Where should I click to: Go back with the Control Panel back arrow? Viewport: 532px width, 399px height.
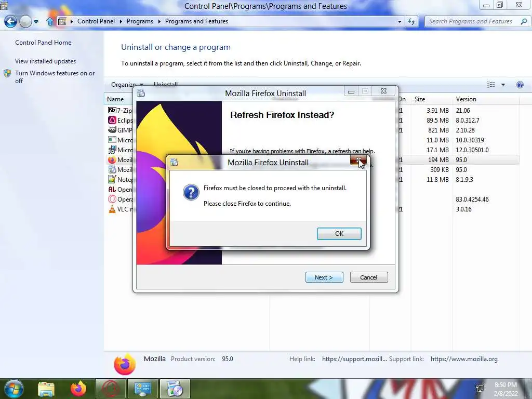(x=10, y=21)
